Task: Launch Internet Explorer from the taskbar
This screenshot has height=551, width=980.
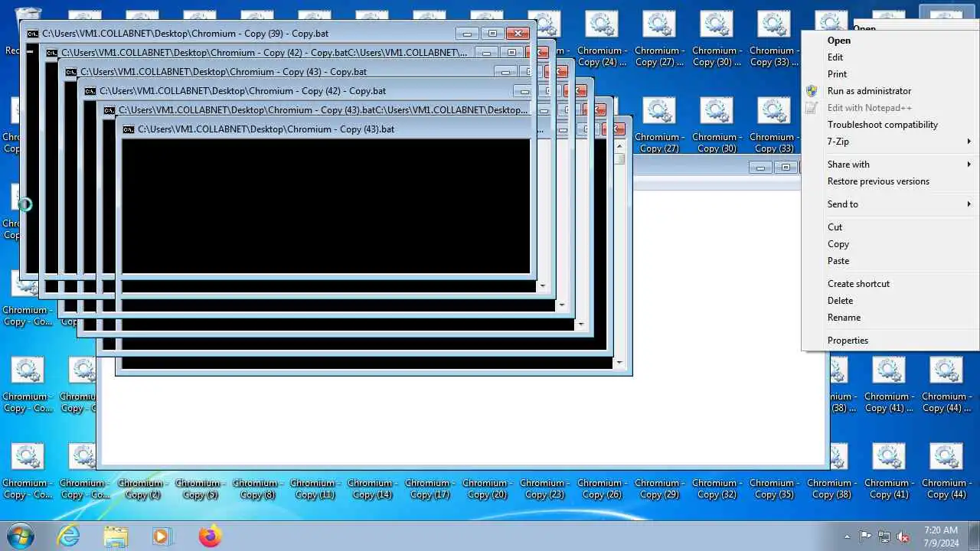Action: 69,536
